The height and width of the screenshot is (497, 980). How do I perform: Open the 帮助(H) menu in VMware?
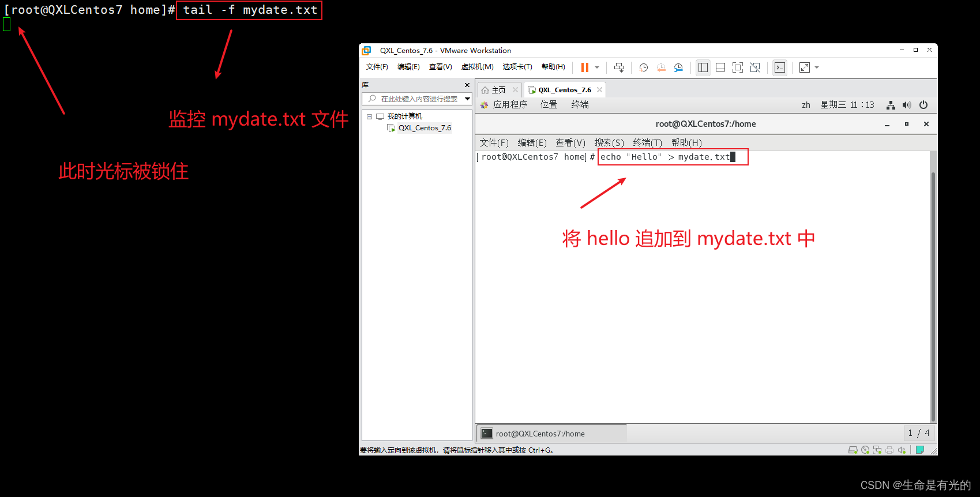553,67
